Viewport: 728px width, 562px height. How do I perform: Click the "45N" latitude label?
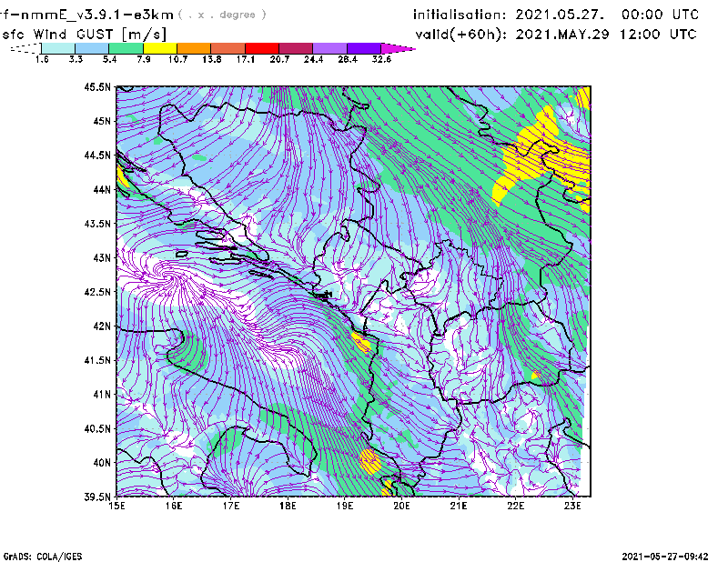point(102,121)
